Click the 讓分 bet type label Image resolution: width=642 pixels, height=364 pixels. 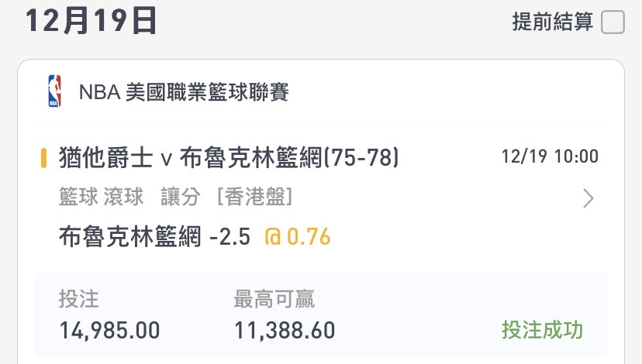point(181,197)
